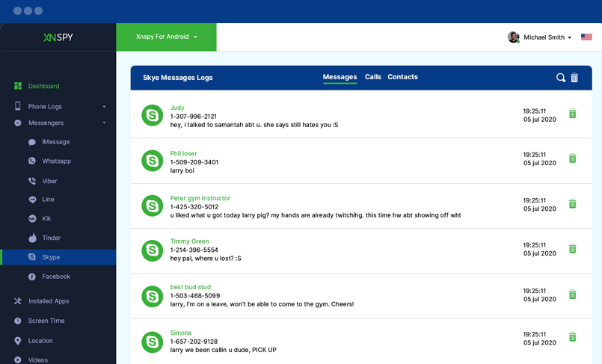Expand the Xnspy For Android dropdown
602x364 pixels.
click(x=166, y=37)
